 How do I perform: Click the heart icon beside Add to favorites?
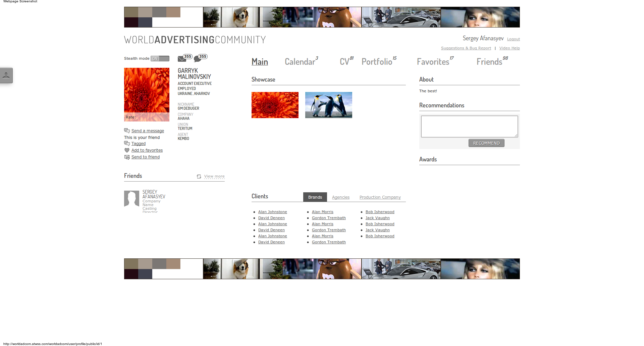click(x=127, y=150)
